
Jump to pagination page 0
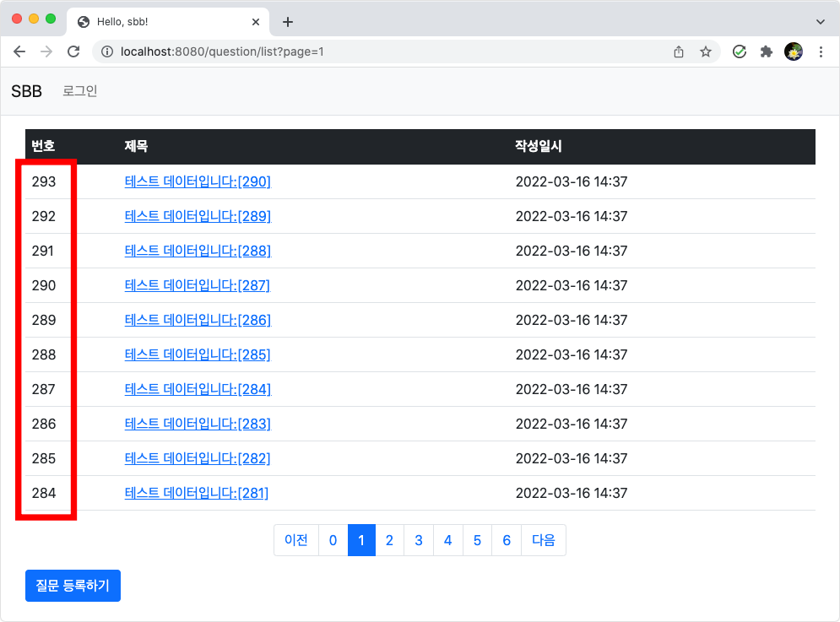tap(333, 540)
